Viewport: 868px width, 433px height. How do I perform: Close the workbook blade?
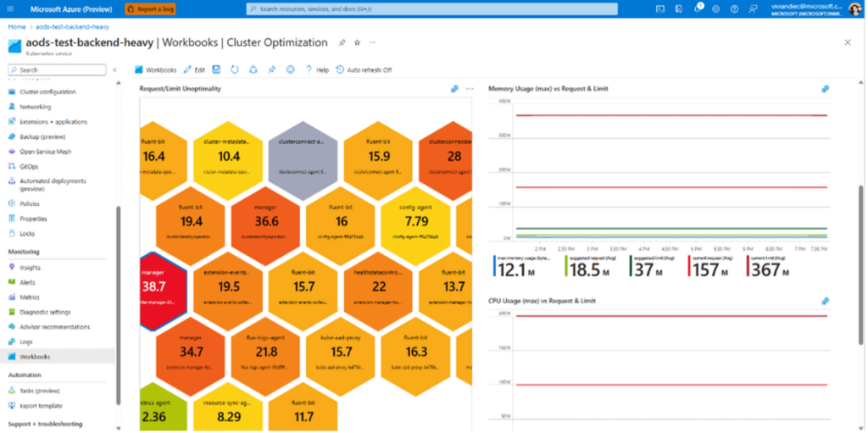click(x=848, y=42)
